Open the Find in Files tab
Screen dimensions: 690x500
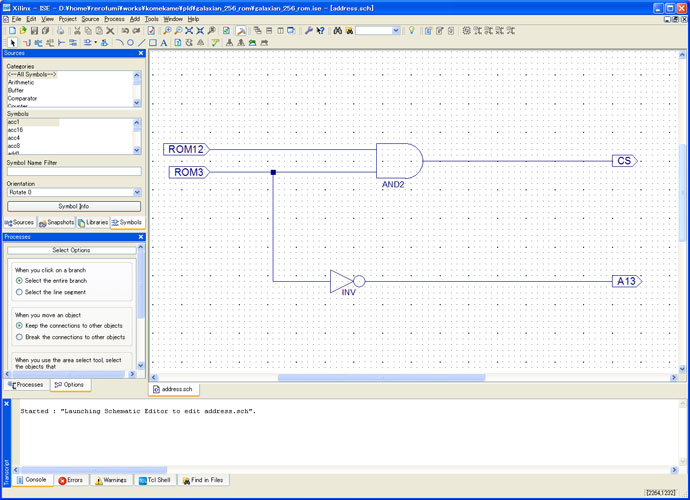pos(203,480)
